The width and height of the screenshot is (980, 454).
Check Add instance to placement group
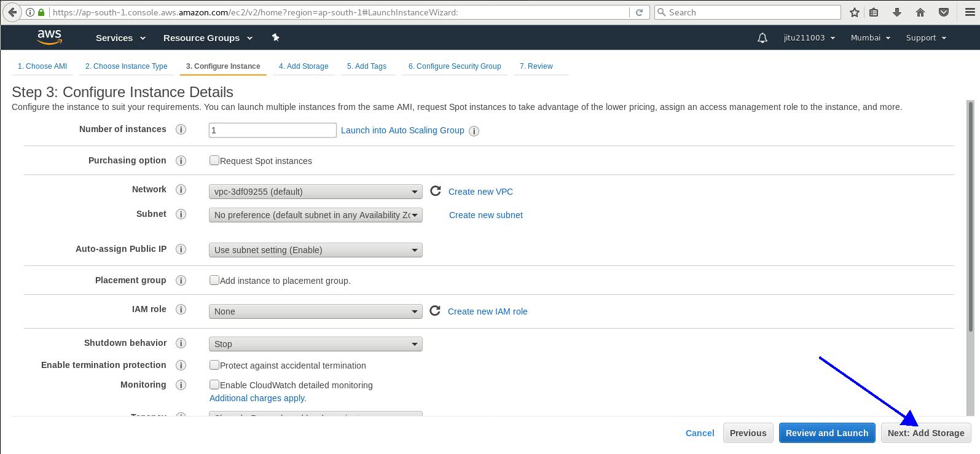coord(214,280)
